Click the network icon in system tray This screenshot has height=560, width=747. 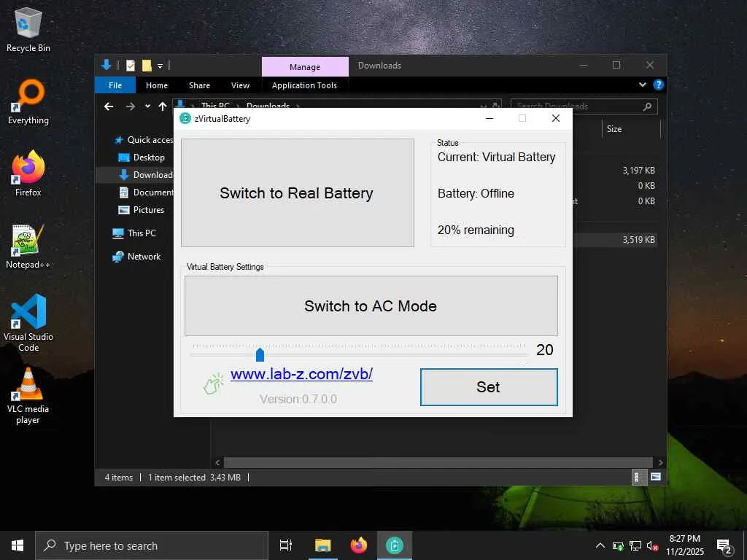click(x=635, y=546)
